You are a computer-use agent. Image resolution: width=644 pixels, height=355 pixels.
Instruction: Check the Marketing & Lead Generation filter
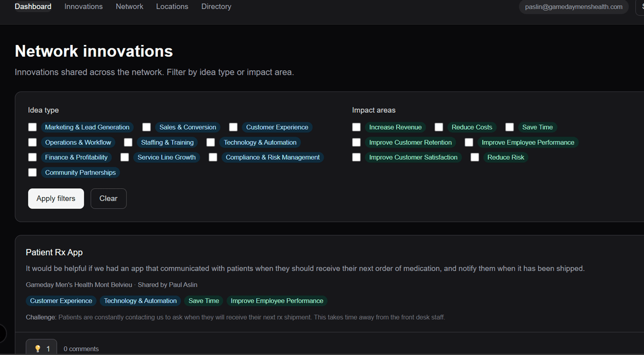(x=32, y=127)
